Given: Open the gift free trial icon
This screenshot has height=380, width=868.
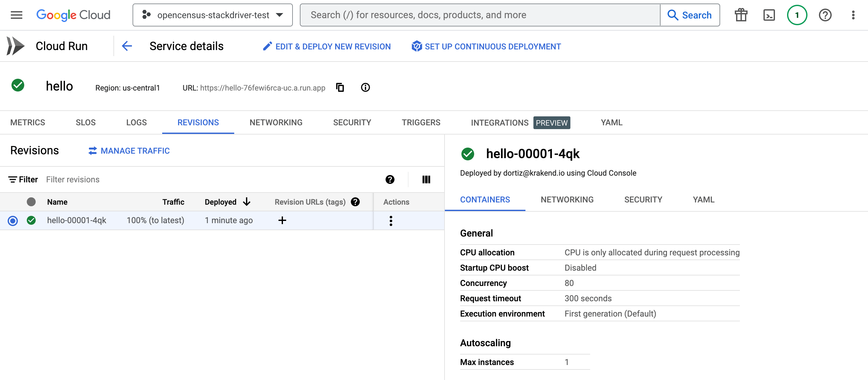Looking at the screenshot, I should (741, 15).
